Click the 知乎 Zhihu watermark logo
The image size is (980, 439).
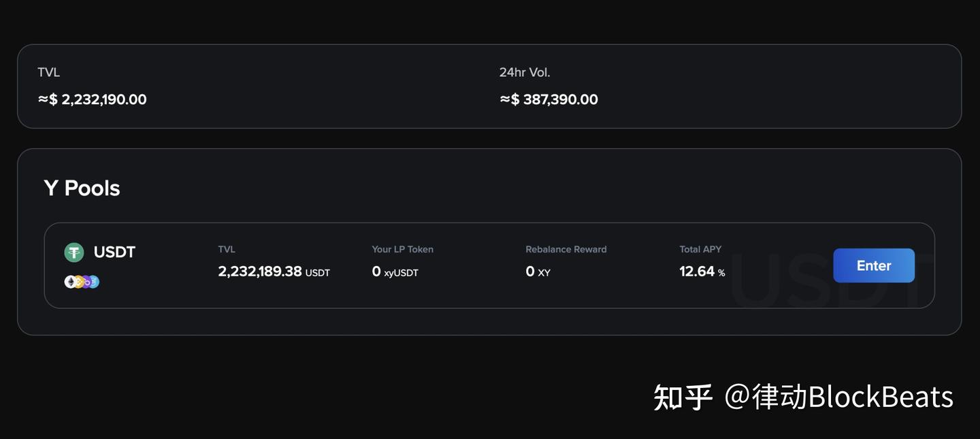point(683,397)
